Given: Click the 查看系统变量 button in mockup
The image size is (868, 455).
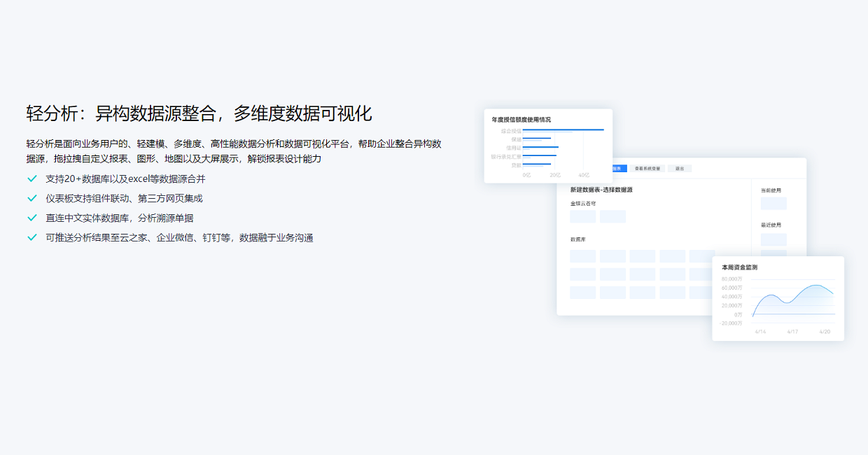Looking at the screenshot, I should (x=647, y=168).
